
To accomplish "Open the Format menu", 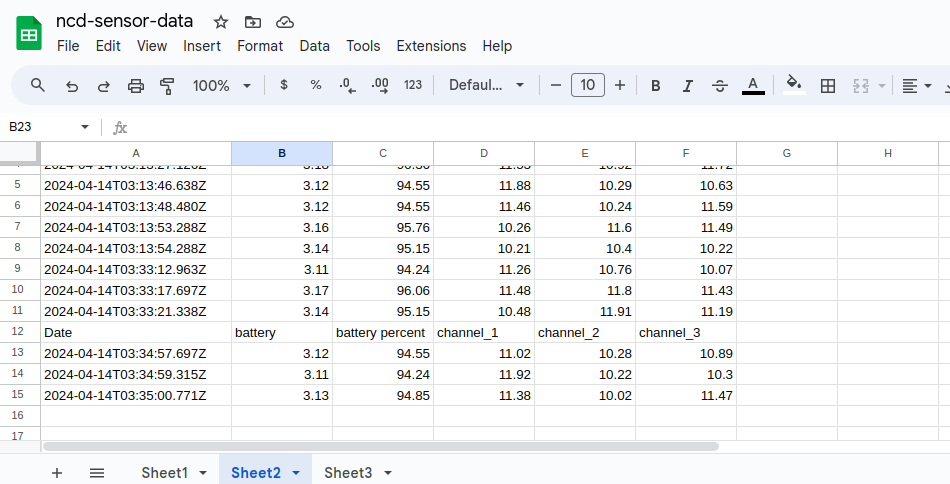I will pyautogui.click(x=260, y=46).
